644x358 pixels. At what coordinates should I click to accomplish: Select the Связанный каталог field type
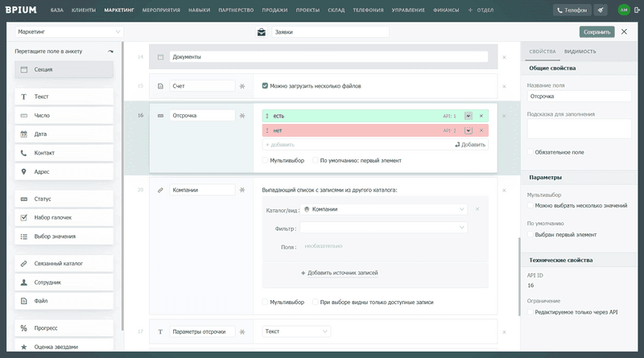coord(64,264)
